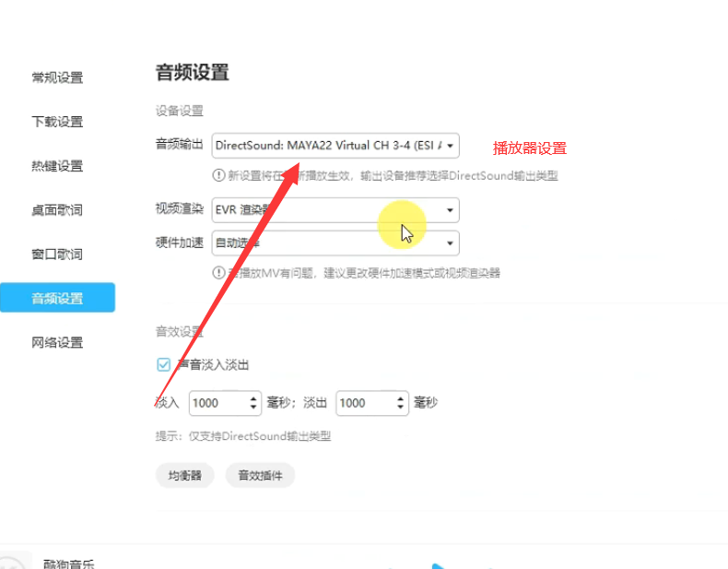Click the 淡出 value stepper arrows
The width and height of the screenshot is (728, 569).
[x=400, y=403]
